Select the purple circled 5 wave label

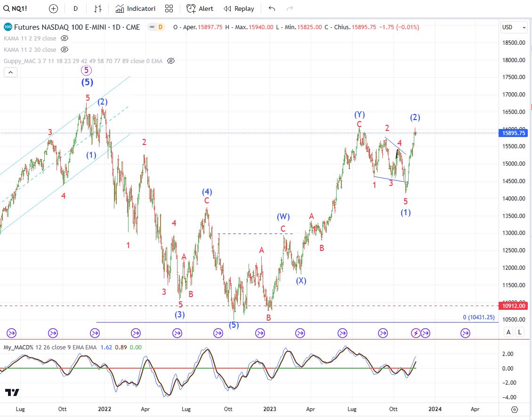[87, 70]
